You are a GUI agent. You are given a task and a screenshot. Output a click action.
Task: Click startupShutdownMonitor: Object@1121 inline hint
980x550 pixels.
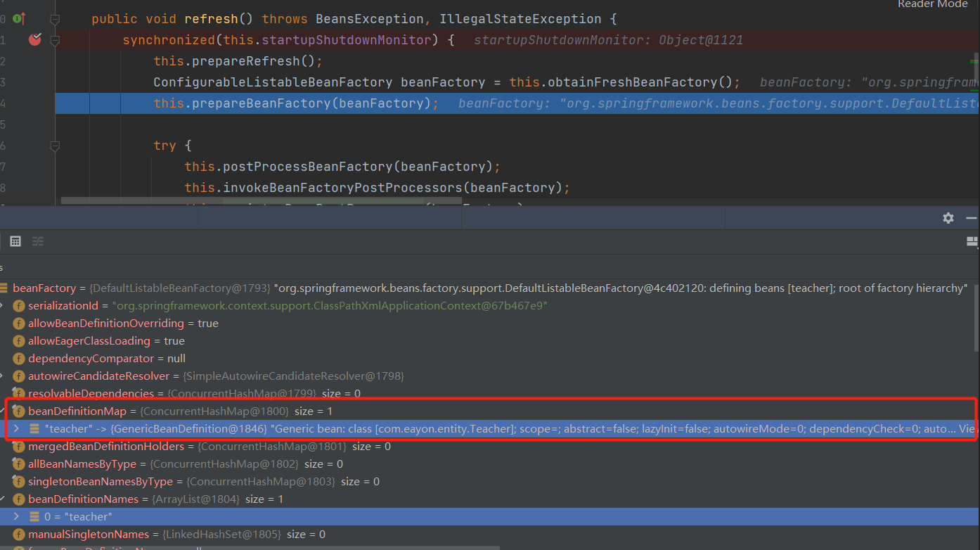[608, 40]
